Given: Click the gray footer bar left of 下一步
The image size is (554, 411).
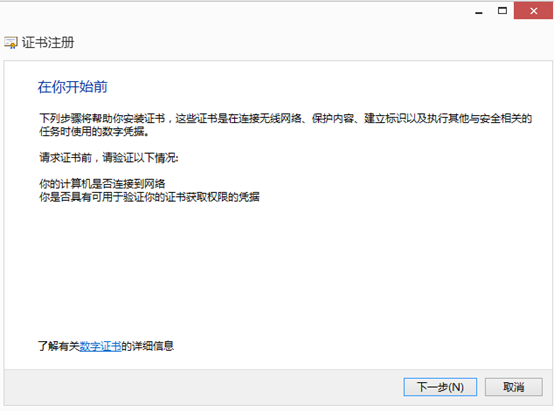Looking at the screenshot, I should pyautogui.click(x=201, y=387).
